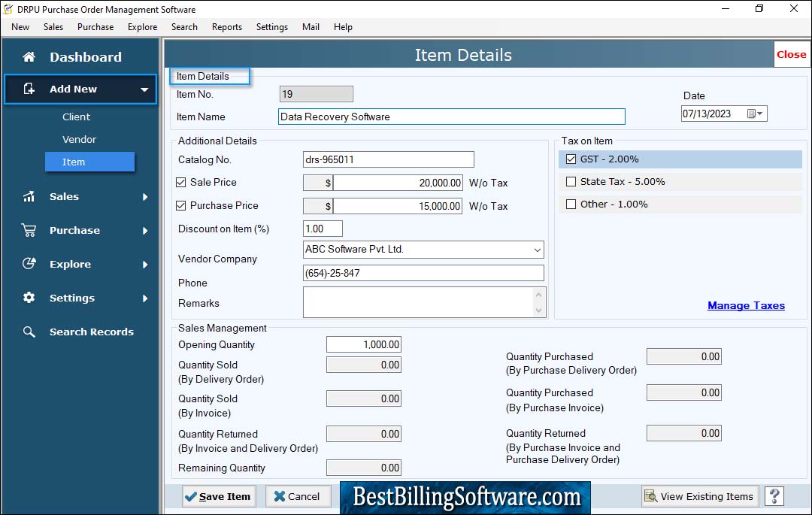Click the Item Name input field
Image resolution: width=812 pixels, height=515 pixels.
pyautogui.click(x=452, y=117)
